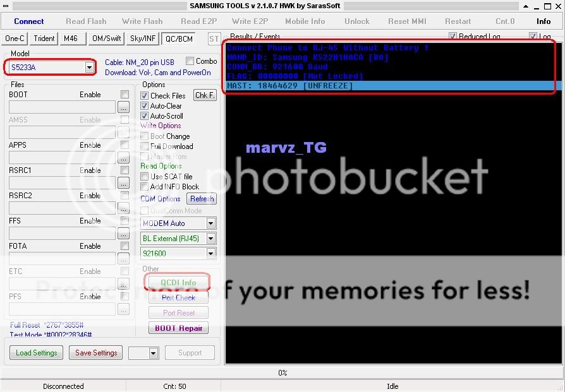565x392 pixels.
Task: Click the Disconnected status bar entry
Action: pyautogui.click(x=63, y=386)
